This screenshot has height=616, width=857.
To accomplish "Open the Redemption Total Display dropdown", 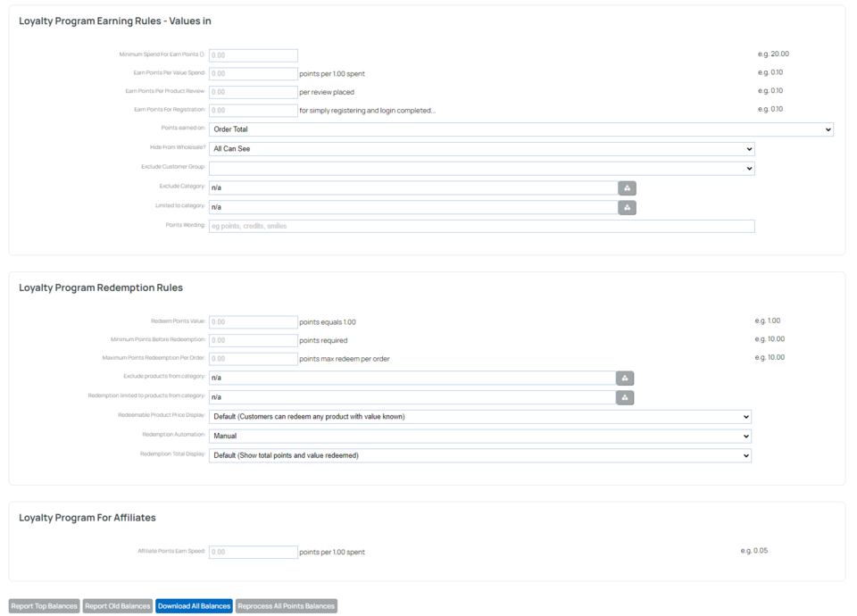I will (479, 455).
